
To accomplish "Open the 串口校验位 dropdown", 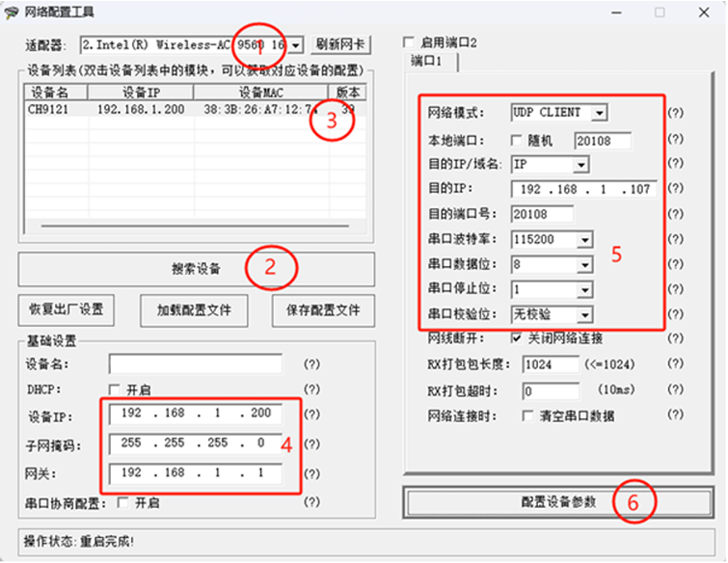I will (584, 315).
